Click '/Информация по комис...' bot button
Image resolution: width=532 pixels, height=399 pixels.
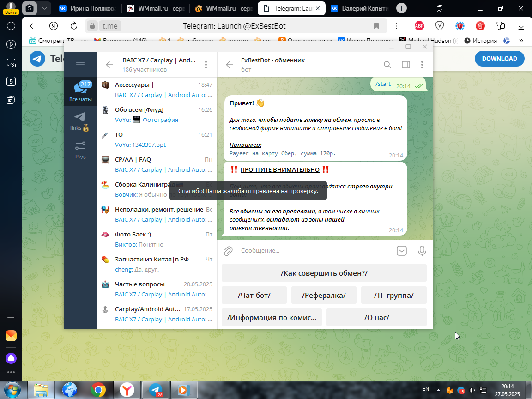click(272, 317)
